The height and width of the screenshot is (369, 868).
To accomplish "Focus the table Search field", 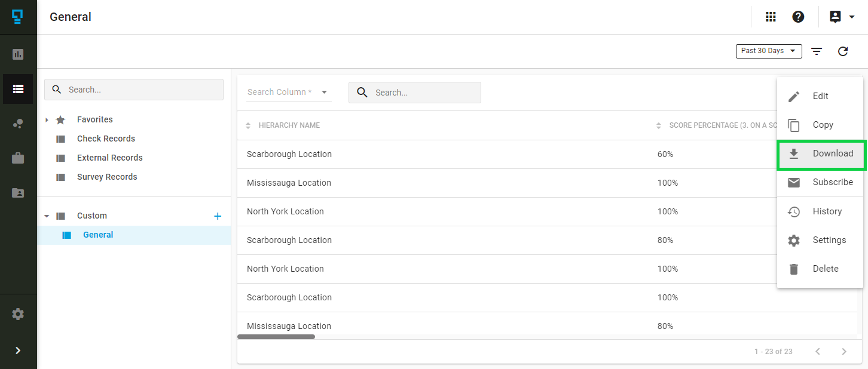I will pos(415,93).
